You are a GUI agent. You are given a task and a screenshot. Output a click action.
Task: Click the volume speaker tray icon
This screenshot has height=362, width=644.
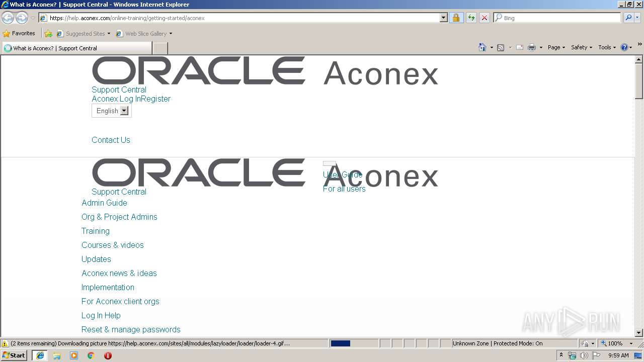pos(584,355)
